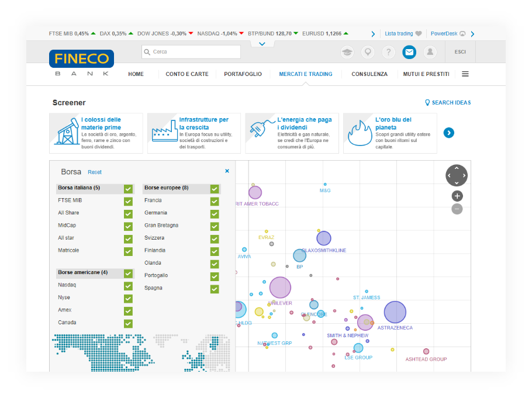This screenshot has height=398, width=532.
Task: Close the Borsa filter panel
Action: pos(227,171)
